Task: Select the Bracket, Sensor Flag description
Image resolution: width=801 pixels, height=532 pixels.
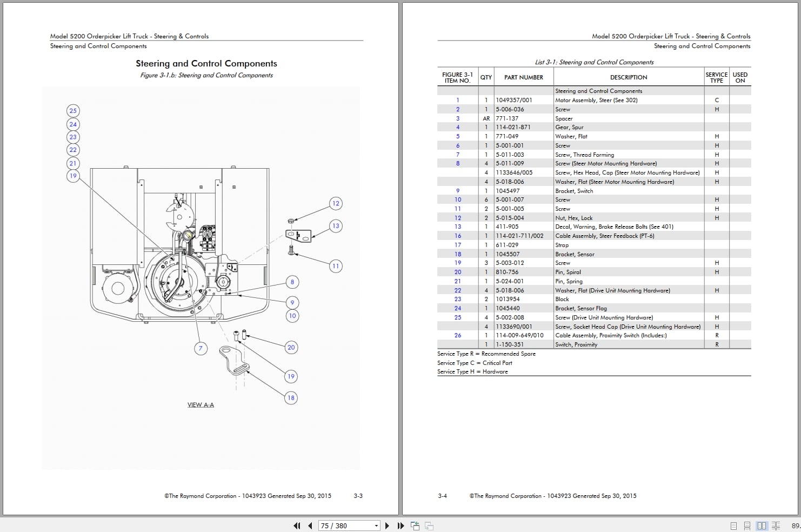Action: coord(581,308)
